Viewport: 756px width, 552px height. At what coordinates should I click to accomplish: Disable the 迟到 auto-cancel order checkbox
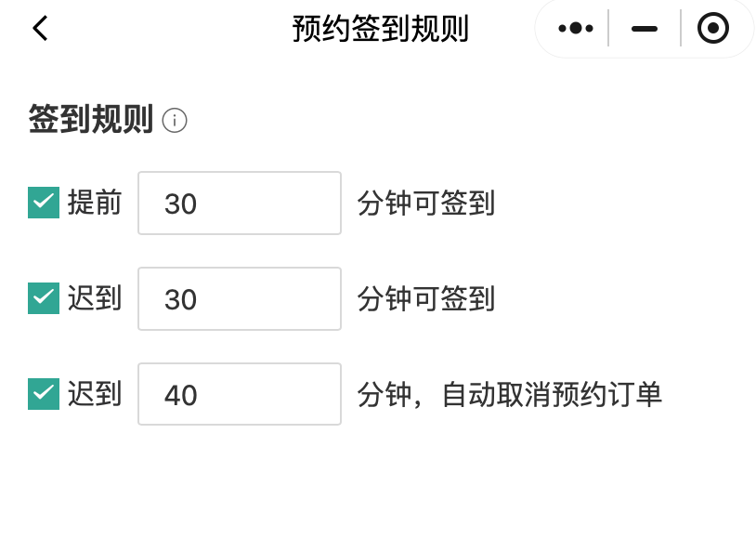click(x=44, y=394)
